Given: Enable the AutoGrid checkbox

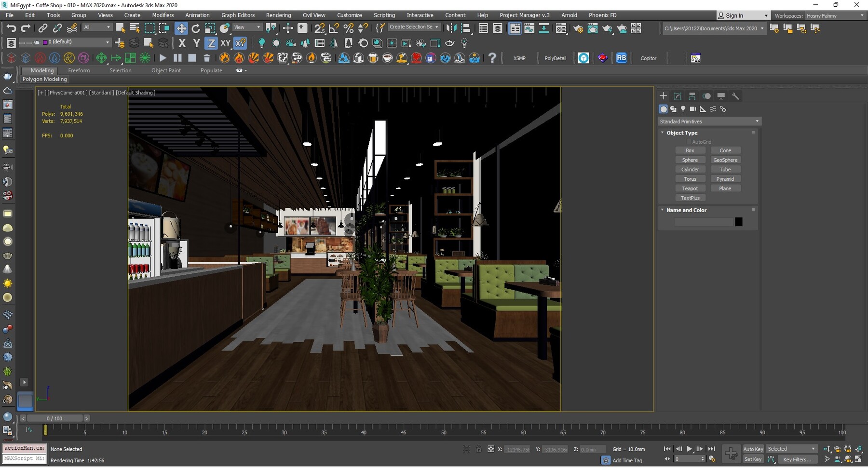Looking at the screenshot, I should (689, 142).
